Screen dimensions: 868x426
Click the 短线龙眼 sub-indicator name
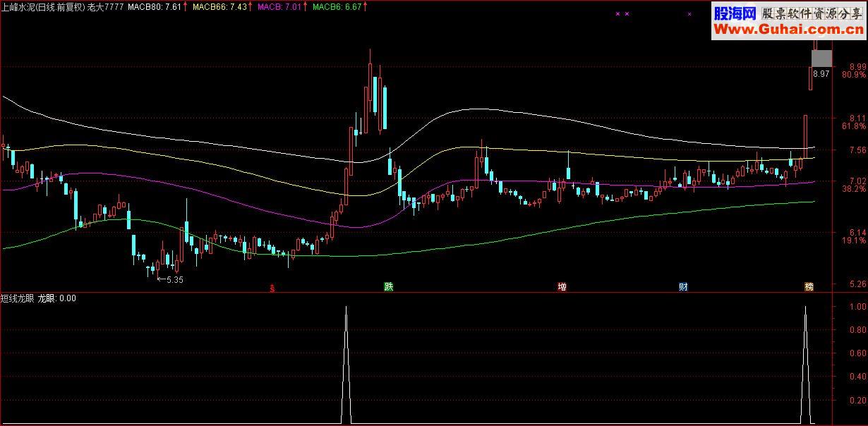[x=18, y=298]
